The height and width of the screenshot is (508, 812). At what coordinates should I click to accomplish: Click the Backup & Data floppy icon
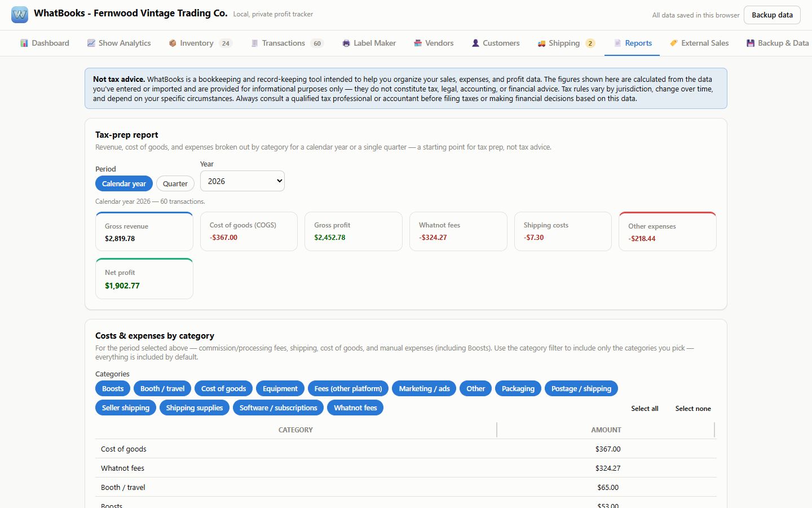pyautogui.click(x=751, y=43)
